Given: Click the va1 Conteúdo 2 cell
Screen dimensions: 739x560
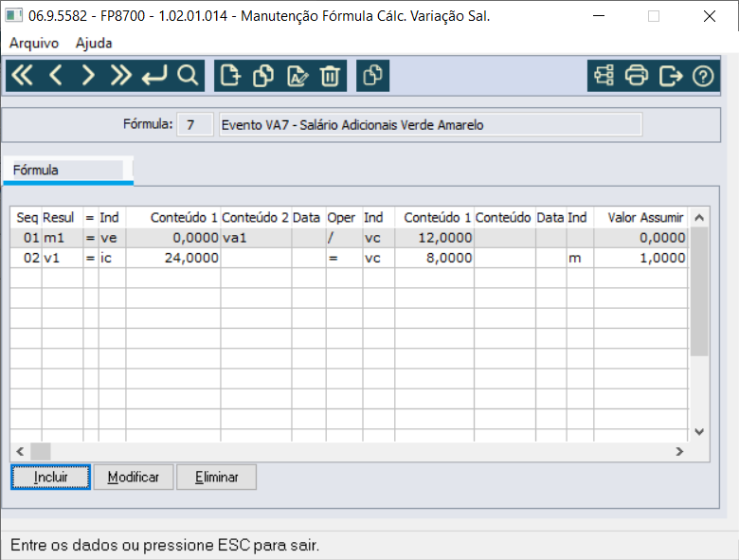Looking at the screenshot, I should coord(256,238).
